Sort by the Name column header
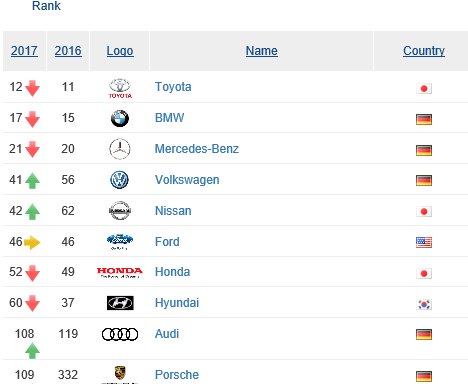This screenshot has height=384, width=468. [x=262, y=51]
